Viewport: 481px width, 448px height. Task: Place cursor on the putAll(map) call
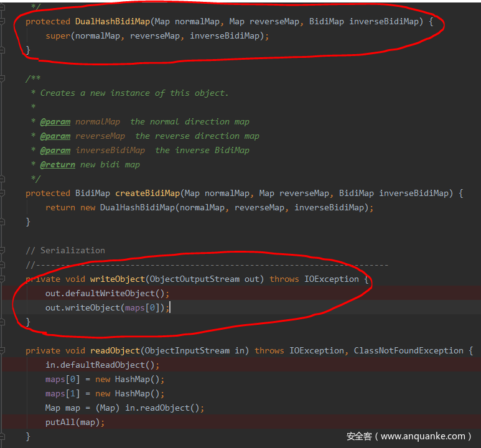tap(75, 422)
